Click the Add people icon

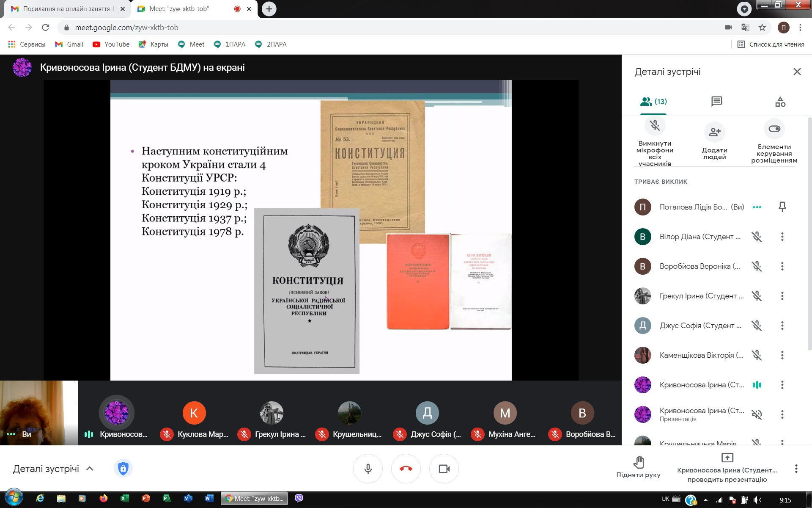714,132
